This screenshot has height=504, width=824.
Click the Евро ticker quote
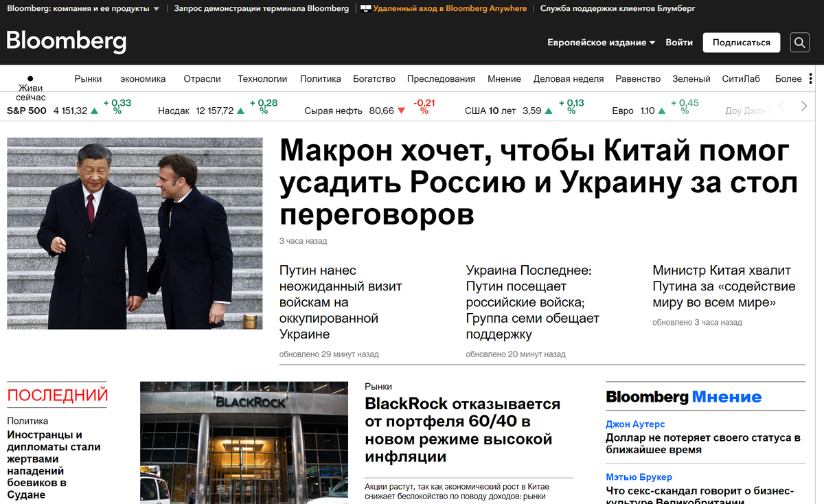point(655,108)
